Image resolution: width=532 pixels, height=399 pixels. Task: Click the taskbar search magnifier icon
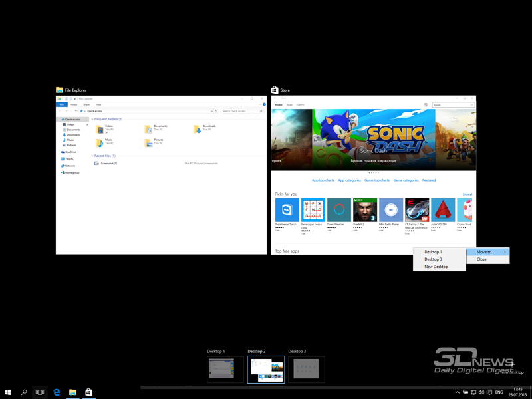coord(24,392)
